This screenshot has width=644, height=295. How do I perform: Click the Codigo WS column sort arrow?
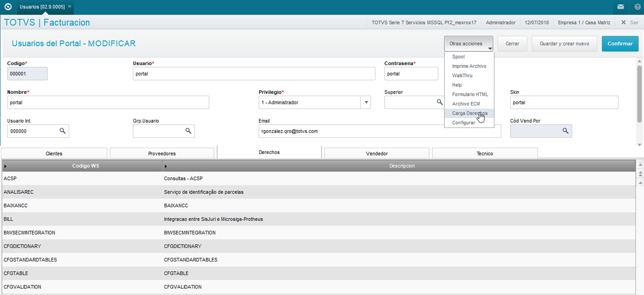[x=5, y=166]
